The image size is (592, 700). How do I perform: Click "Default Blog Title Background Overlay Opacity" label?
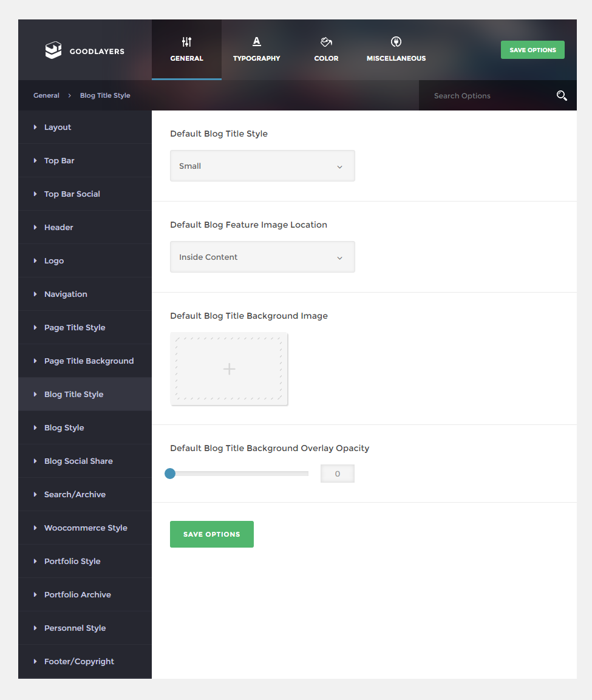pos(270,448)
